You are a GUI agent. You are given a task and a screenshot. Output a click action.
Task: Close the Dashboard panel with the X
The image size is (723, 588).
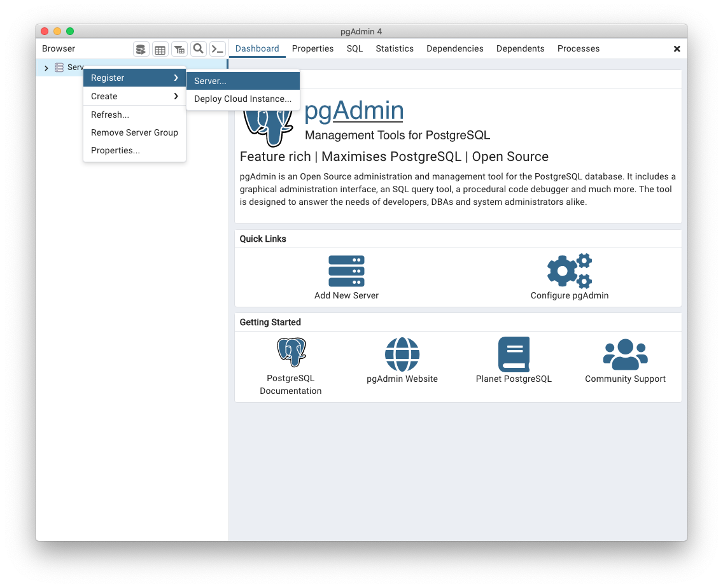[x=677, y=48]
